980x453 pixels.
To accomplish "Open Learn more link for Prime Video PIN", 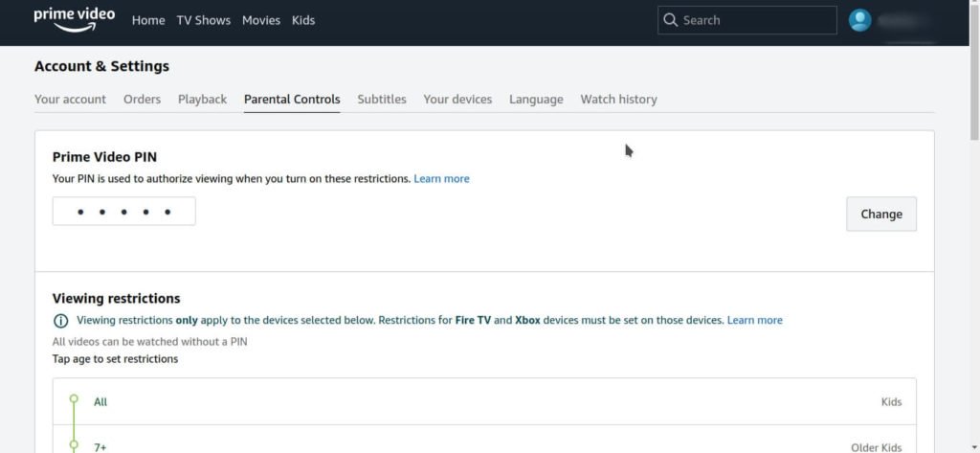I will click(441, 178).
